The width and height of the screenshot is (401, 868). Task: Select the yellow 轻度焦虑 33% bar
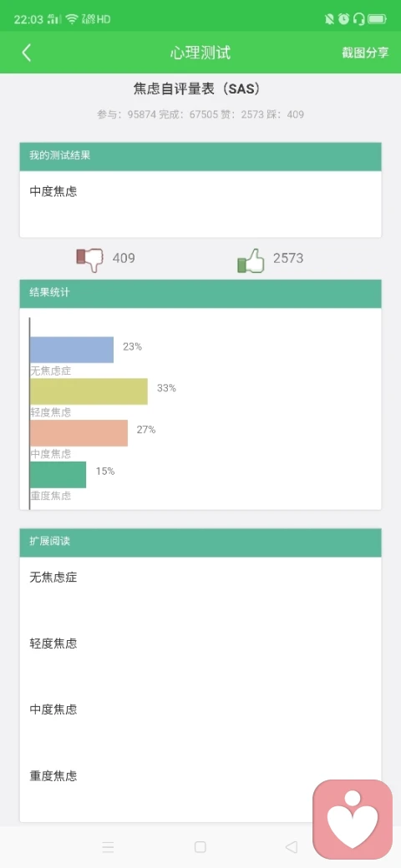click(89, 391)
